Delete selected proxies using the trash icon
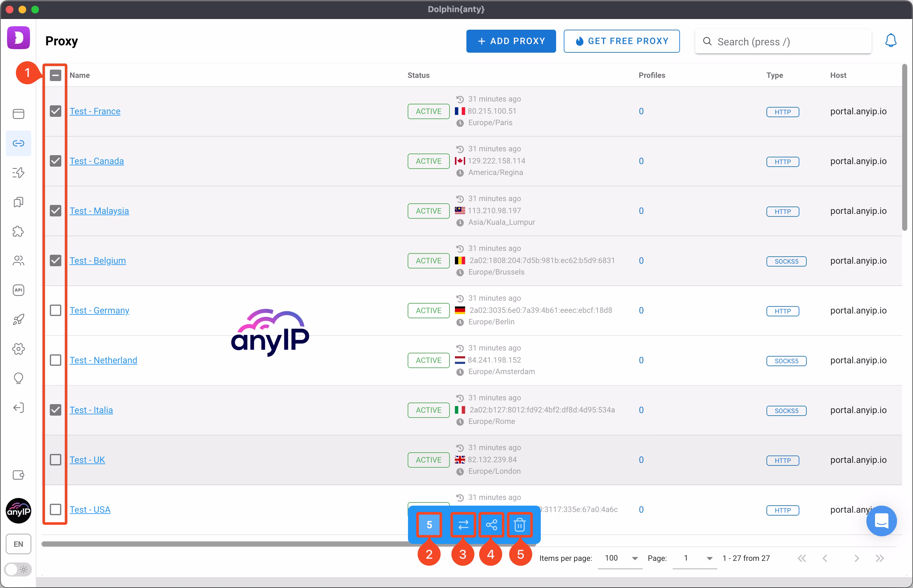Screen dimensions: 913x588 tap(520, 524)
